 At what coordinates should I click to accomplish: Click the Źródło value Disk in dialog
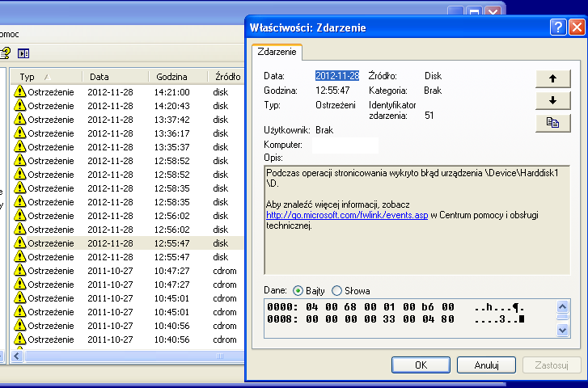click(434, 76)
